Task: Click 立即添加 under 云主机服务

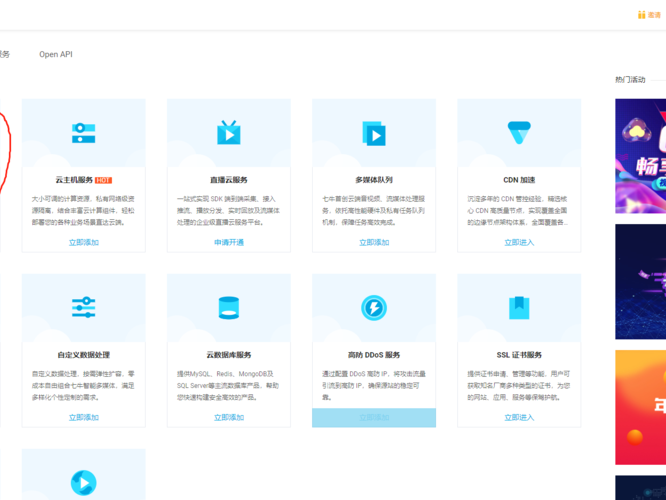Action: tap(84, 243)
